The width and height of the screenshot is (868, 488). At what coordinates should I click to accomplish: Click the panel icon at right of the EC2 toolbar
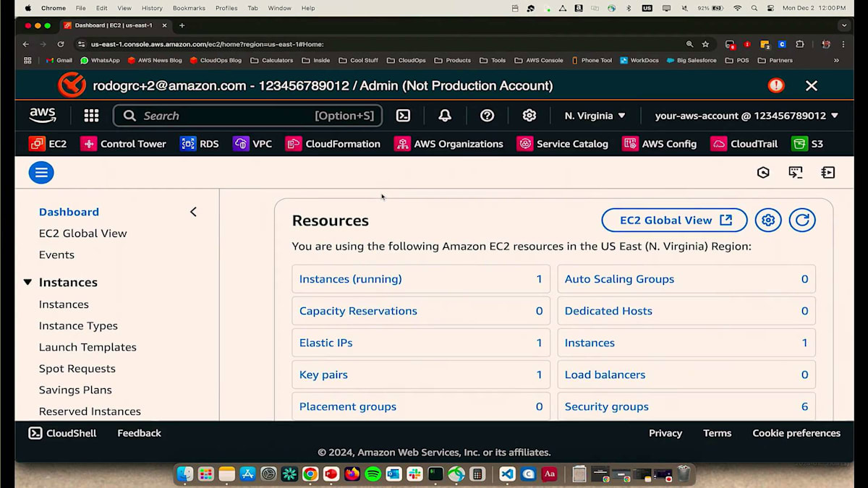point(828,172)
